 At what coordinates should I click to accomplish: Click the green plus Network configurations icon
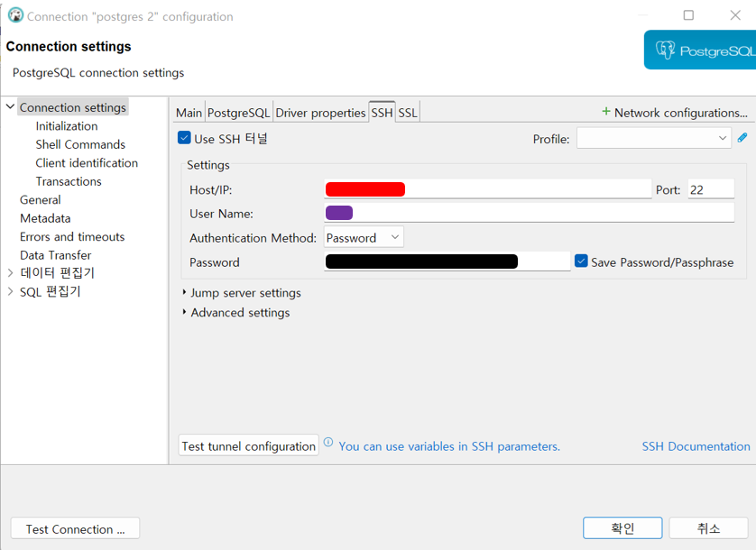606,112
